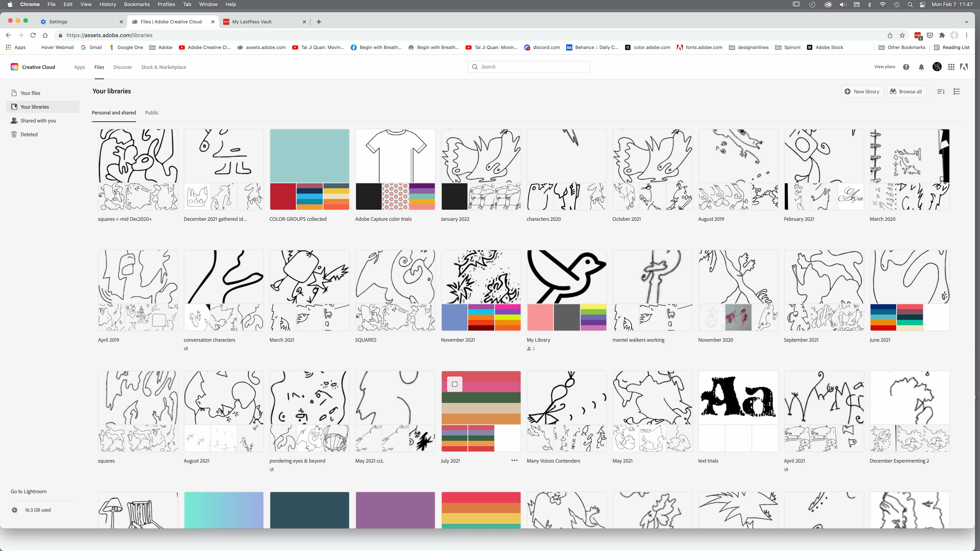Click the sort order icon
Image resolution: width=980 pixels, height=551 pixels.
pos(941,92)
